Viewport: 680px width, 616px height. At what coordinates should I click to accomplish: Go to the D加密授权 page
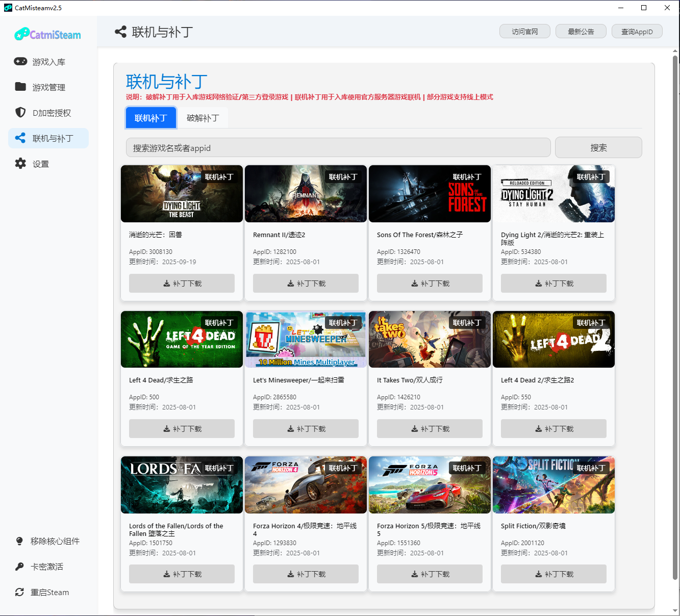pyautogui.click(x=48, y=113)
